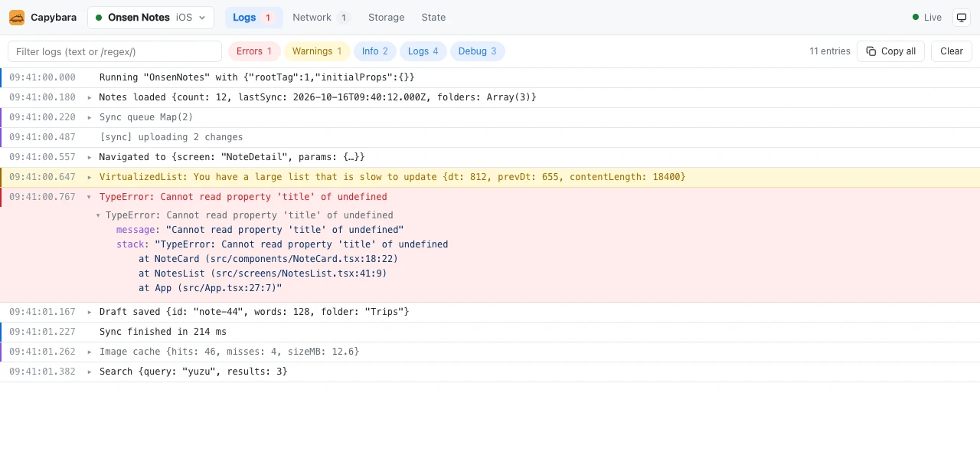Screen dimensions: 980x475
Task: Open the State tab
Action: tap(433, 18)
